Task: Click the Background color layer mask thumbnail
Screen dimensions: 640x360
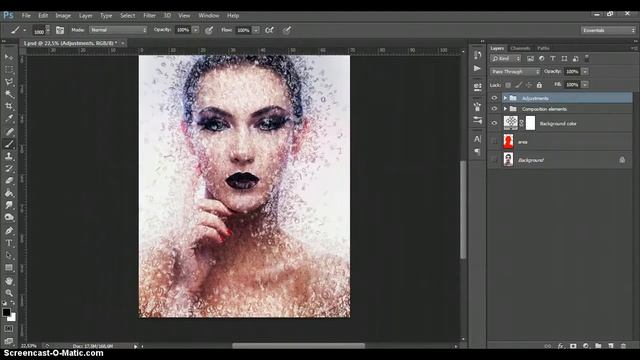Action: 530,123
